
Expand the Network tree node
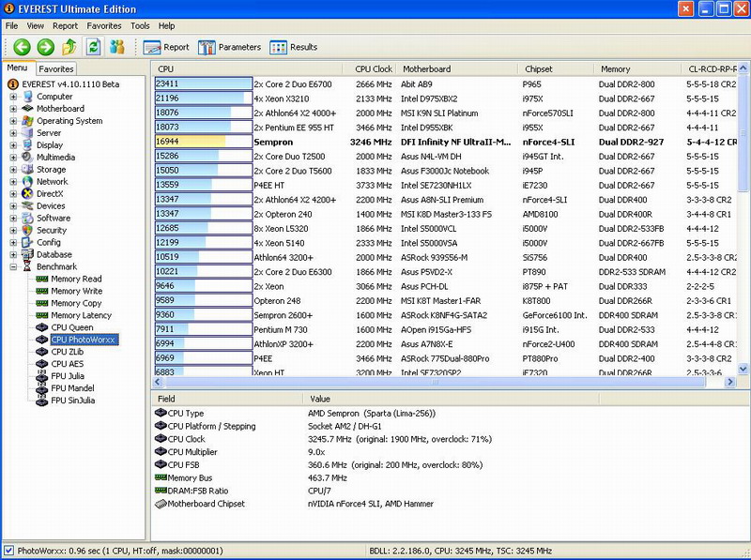click(x=13, y=181)
